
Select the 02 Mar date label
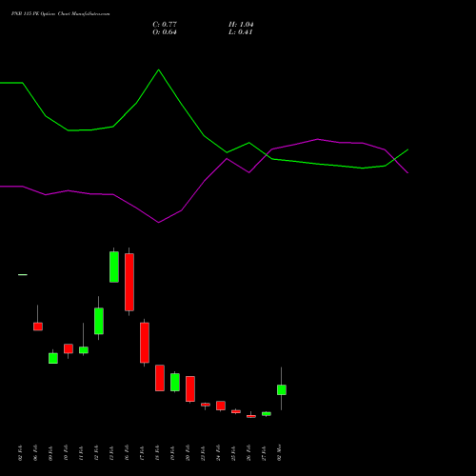click(279, 453)
